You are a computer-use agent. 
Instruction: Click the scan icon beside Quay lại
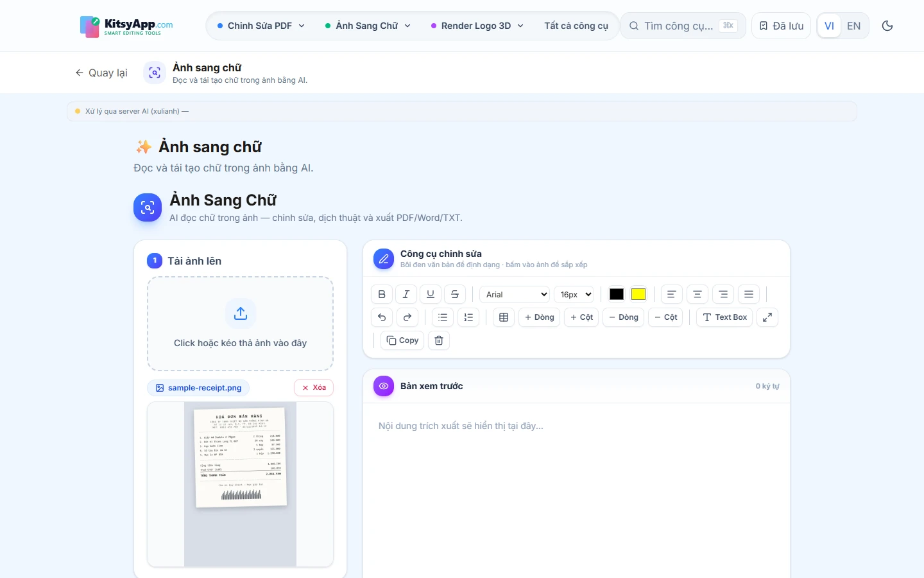coord(155,73)
